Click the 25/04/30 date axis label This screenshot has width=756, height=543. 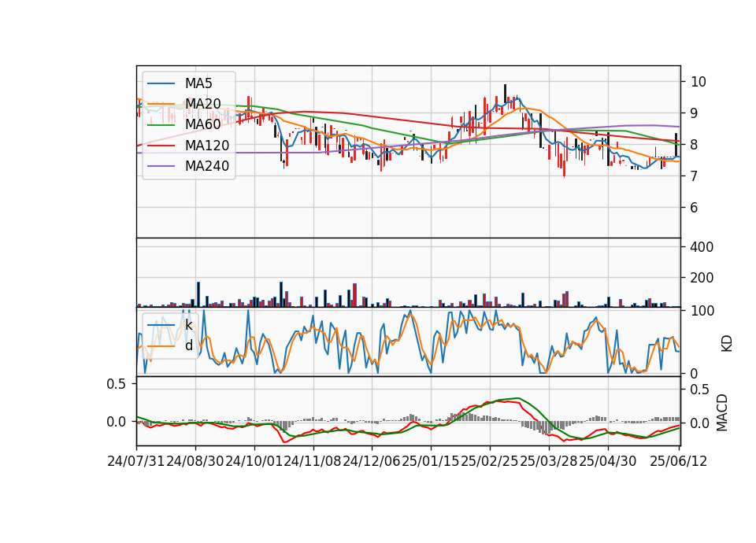click(x=607, y=461)
